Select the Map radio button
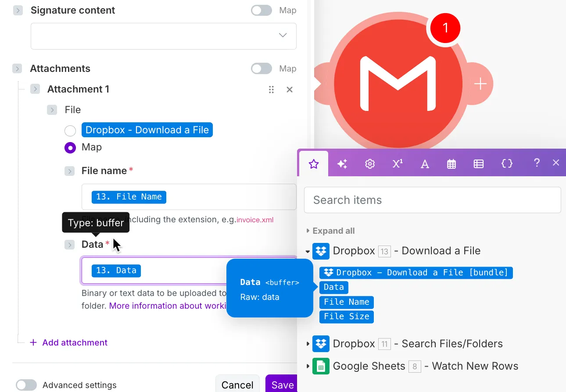The width and height of the screenshot is (566, 392). pyautogui.click(x=70, y=148)
